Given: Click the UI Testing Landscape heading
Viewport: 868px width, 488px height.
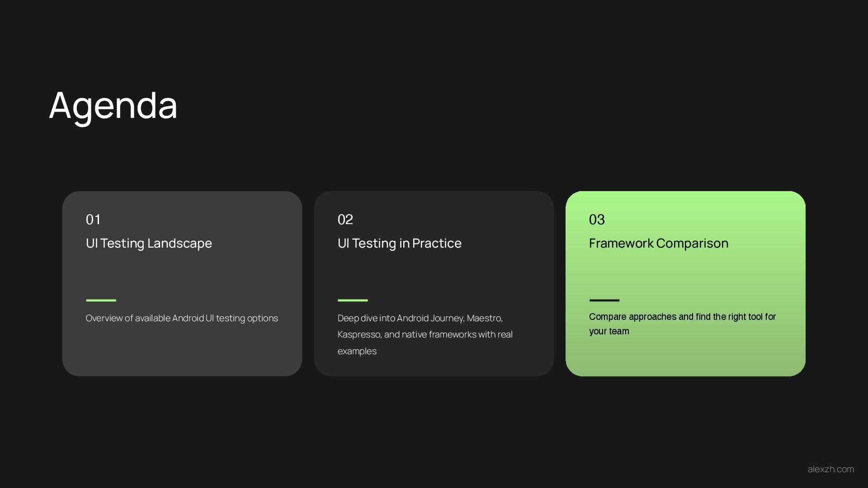Looking at the screenshot, I should pyautogui.click(x=149, y=243).
